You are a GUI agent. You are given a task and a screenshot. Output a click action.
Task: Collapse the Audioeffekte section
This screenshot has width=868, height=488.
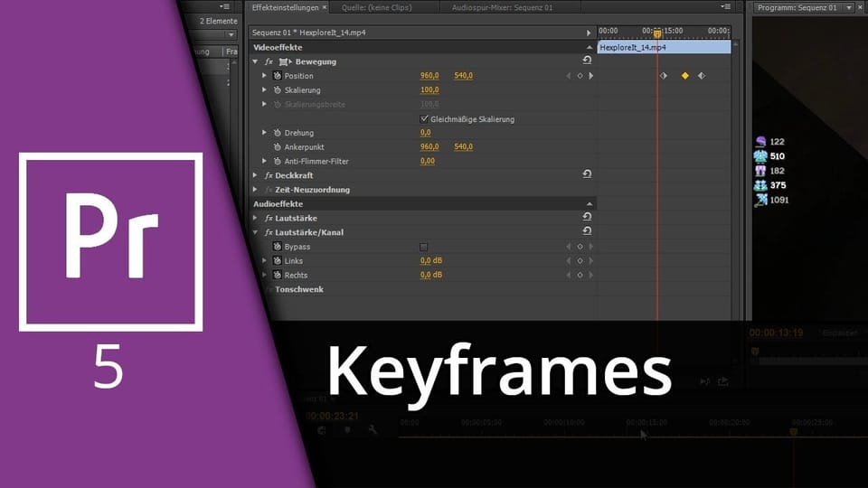tap(589, 204)
